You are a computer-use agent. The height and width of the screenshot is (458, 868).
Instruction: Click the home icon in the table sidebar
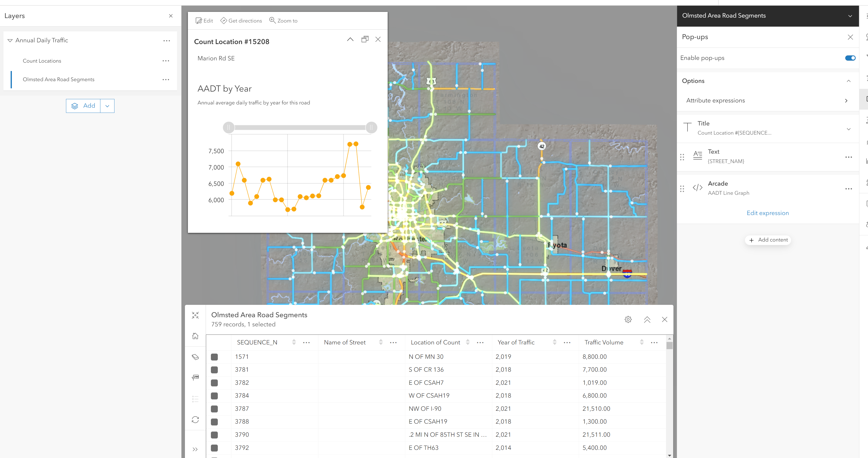(x=196, y=336)
